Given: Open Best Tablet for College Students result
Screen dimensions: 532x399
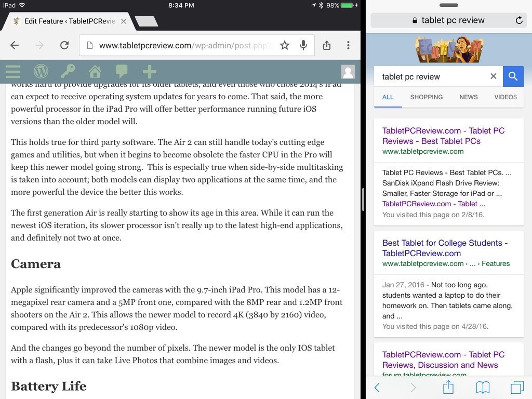Looking at the screenshot, I should pos(445,248).
